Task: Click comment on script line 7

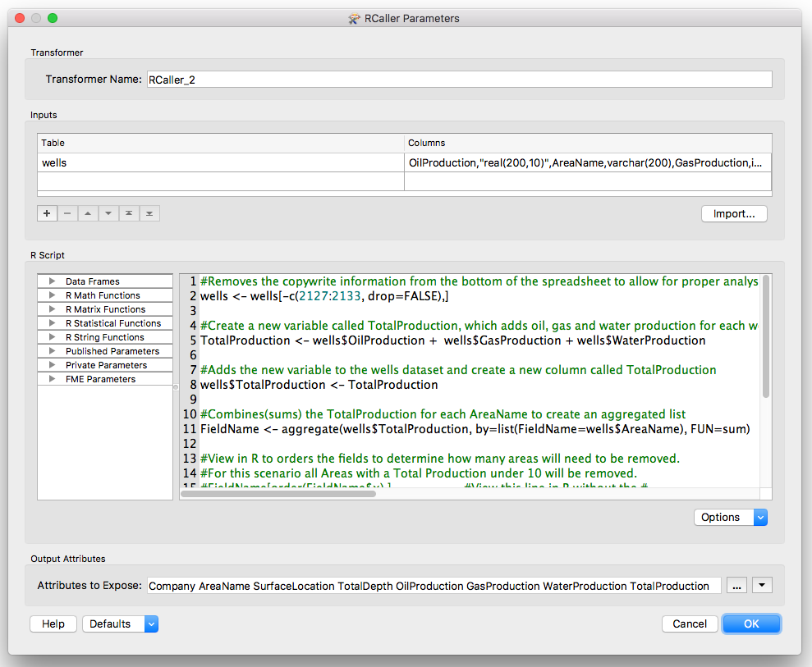Action: tap(458, 370)
